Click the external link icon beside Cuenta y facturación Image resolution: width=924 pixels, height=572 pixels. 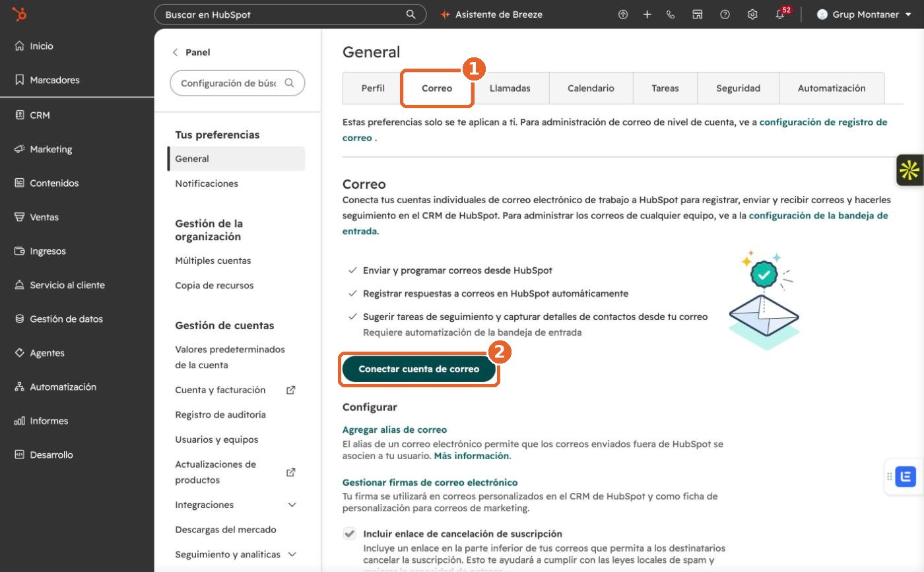click(x=290, y=390)
